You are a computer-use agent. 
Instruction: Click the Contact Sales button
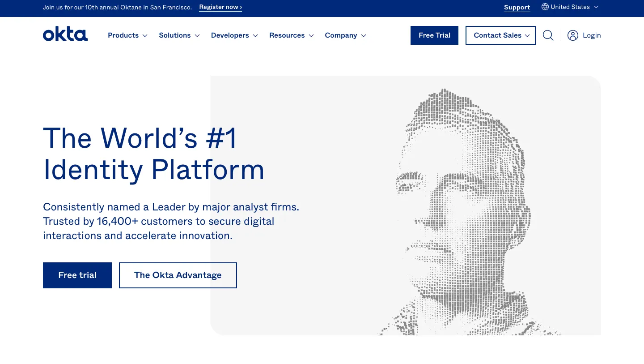pyautogui.click(x=500, y=35)
